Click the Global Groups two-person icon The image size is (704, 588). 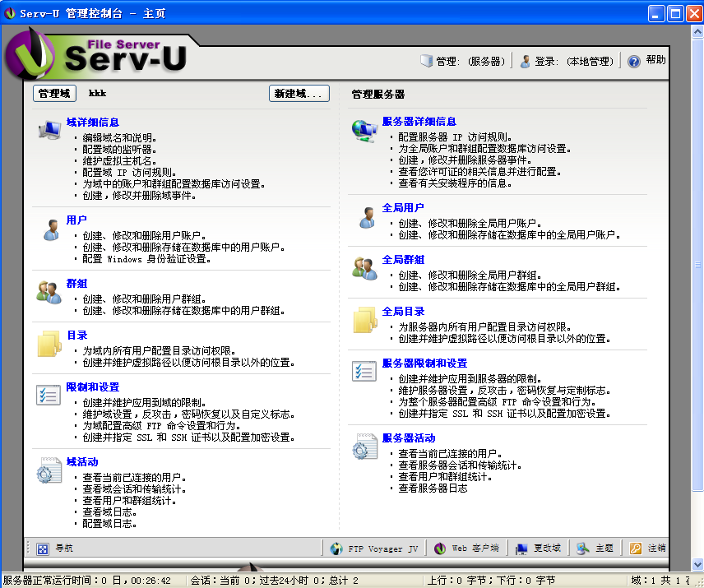click(365, 268)
